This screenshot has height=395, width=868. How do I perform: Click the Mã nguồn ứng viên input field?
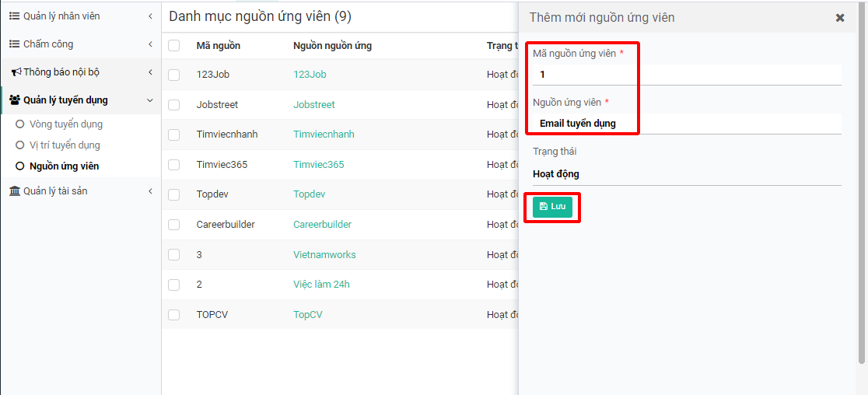pos(686,75)
